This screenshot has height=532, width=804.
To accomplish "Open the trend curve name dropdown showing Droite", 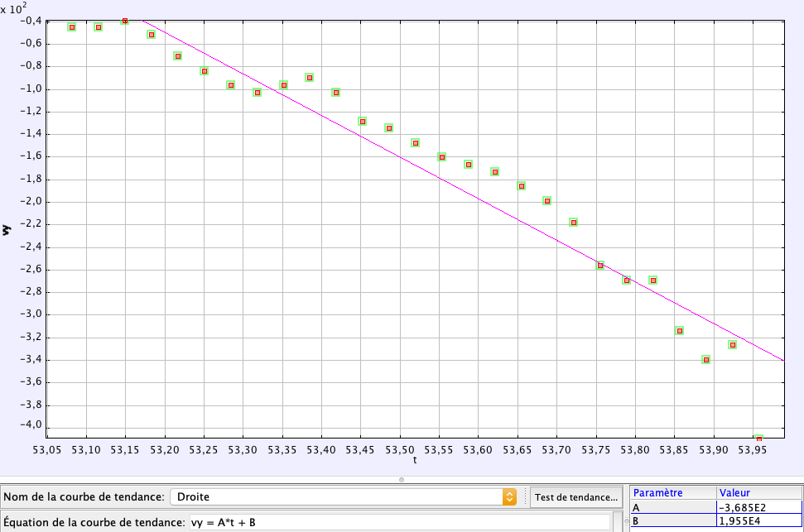I will coord(343,497).
